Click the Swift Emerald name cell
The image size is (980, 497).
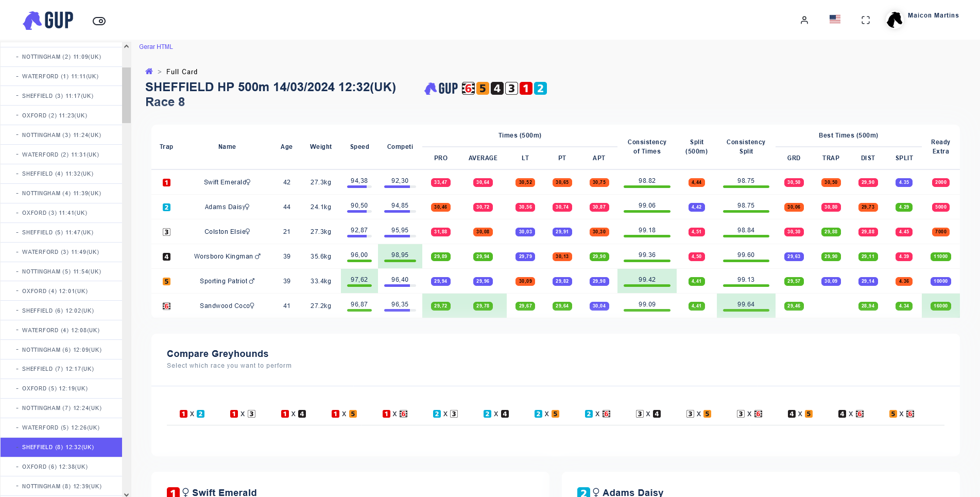(x=227, y=182)
